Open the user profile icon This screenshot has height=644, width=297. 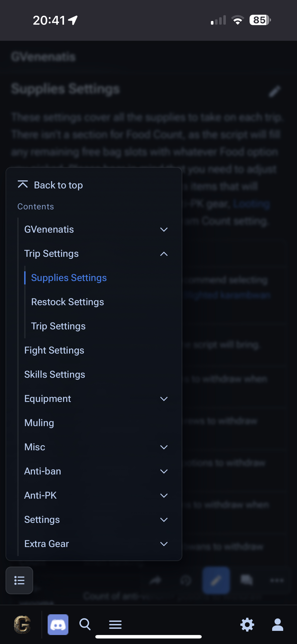[277, 625]
